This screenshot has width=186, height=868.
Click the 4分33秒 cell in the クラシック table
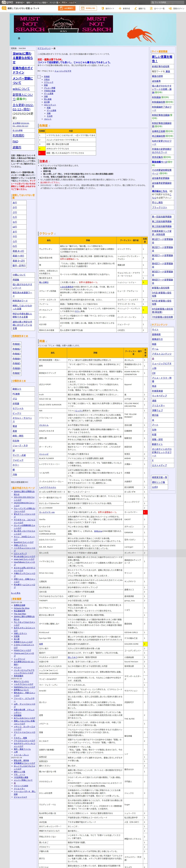pos(49,324)
